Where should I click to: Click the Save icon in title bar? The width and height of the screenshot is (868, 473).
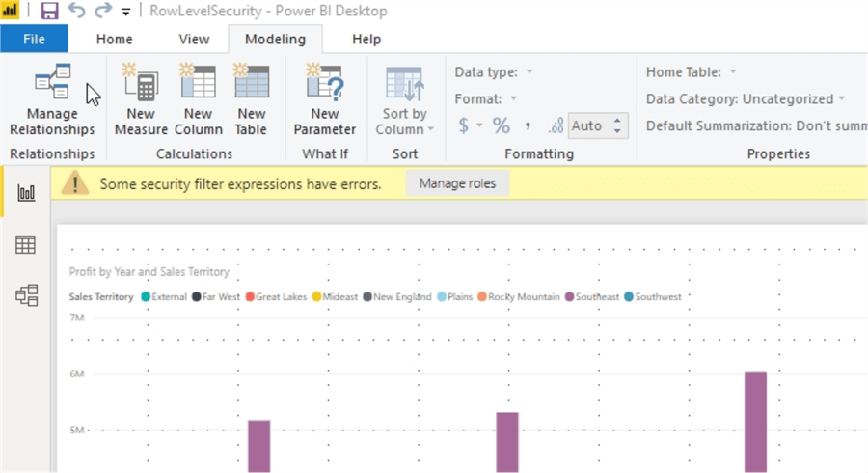[x=49, y=11]
